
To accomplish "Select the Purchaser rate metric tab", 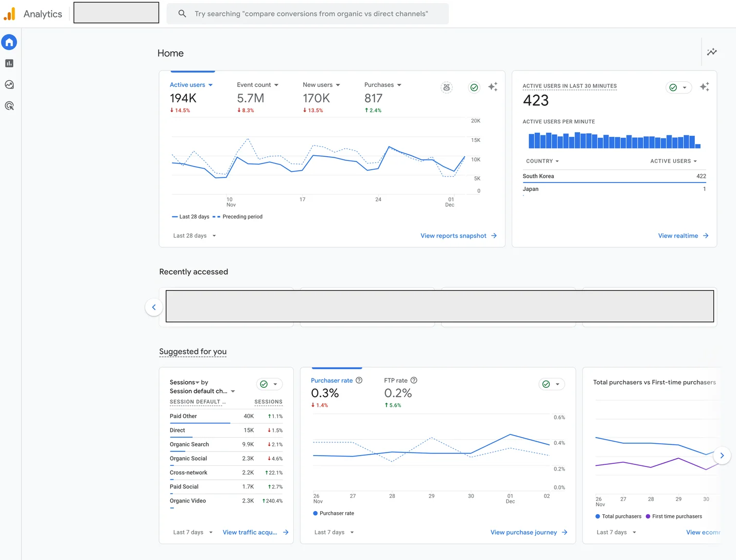I will (x=332, y=381).
